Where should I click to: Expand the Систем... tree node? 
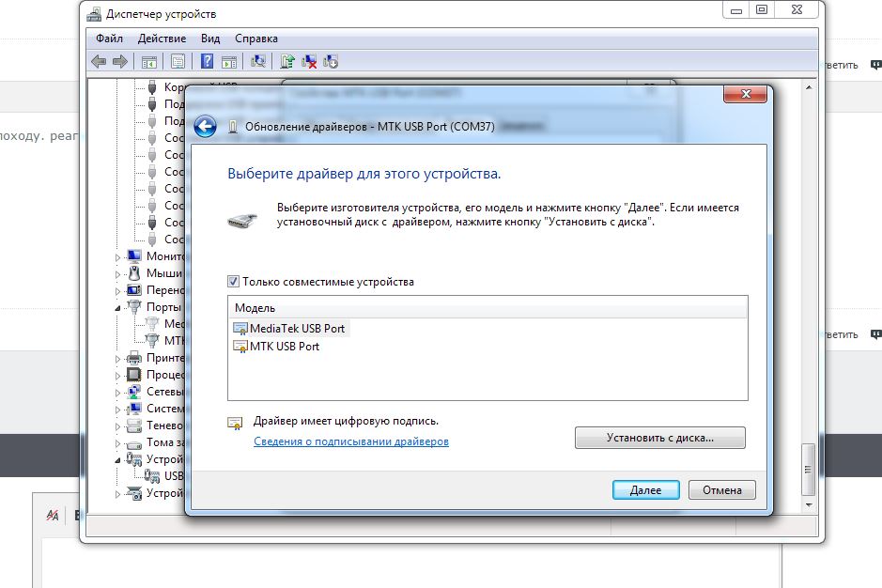(x=118, y=410)
